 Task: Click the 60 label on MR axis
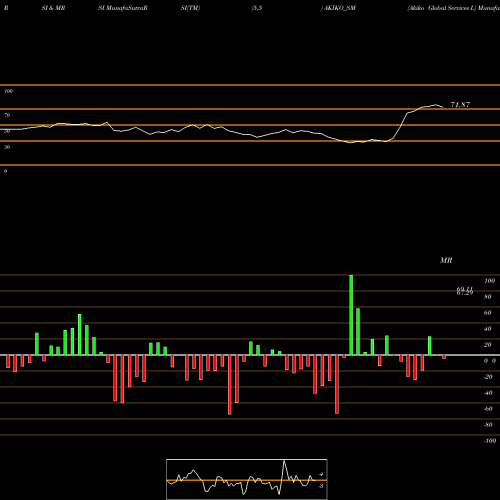488,313
